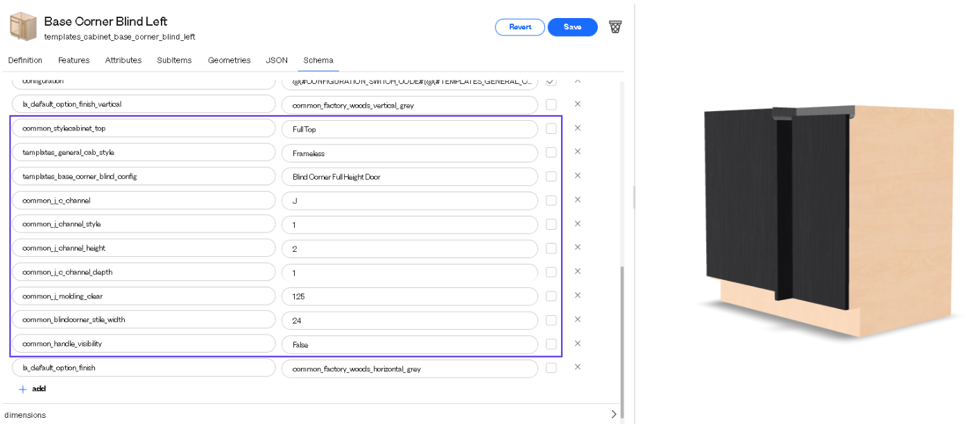Remove the common_blindcorner_stile_width row
The height and width of the screenshot is (447, 980).
click(x=577, y=319)
